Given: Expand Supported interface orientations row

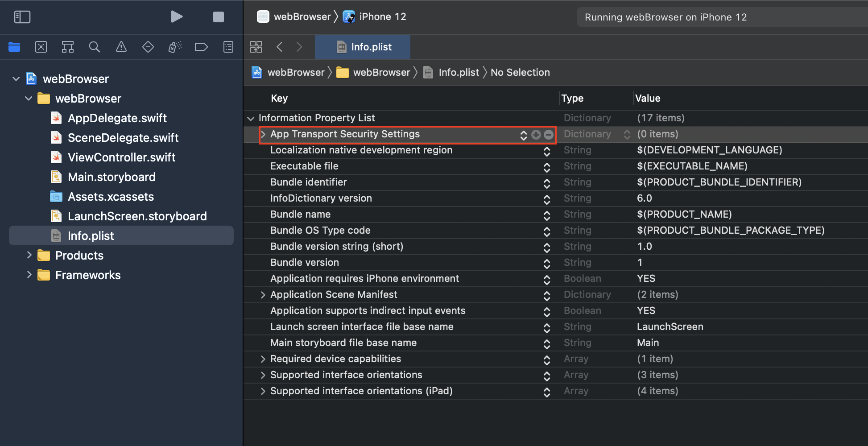Looking at the screenshot, I should (x=263, y=375).
